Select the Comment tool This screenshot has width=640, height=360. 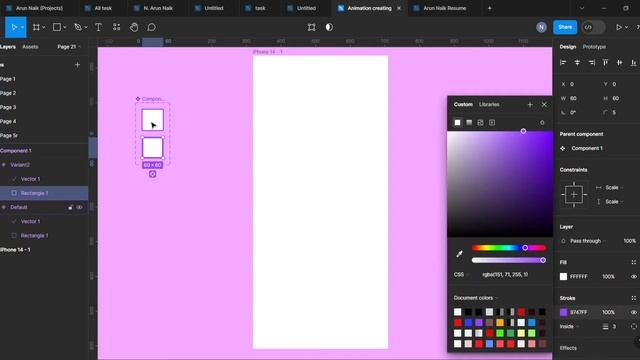click(x=151, y=27)
